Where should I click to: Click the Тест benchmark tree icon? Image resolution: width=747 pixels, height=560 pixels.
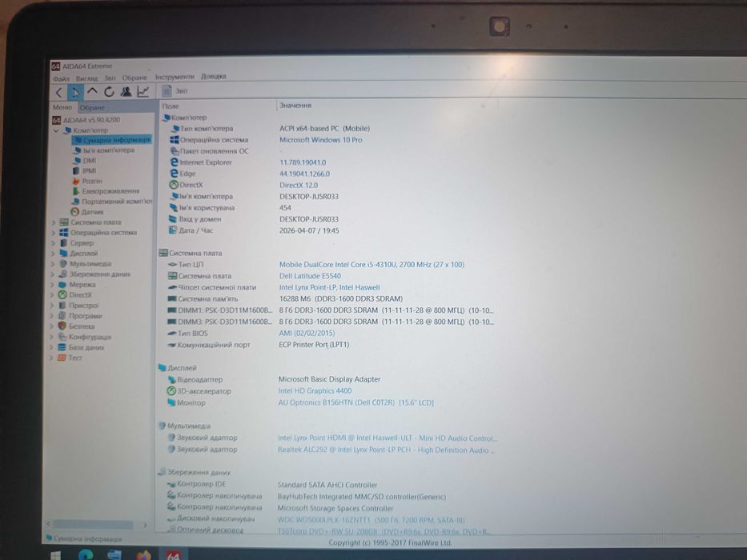pyautogui.click(x=62, y=358)
